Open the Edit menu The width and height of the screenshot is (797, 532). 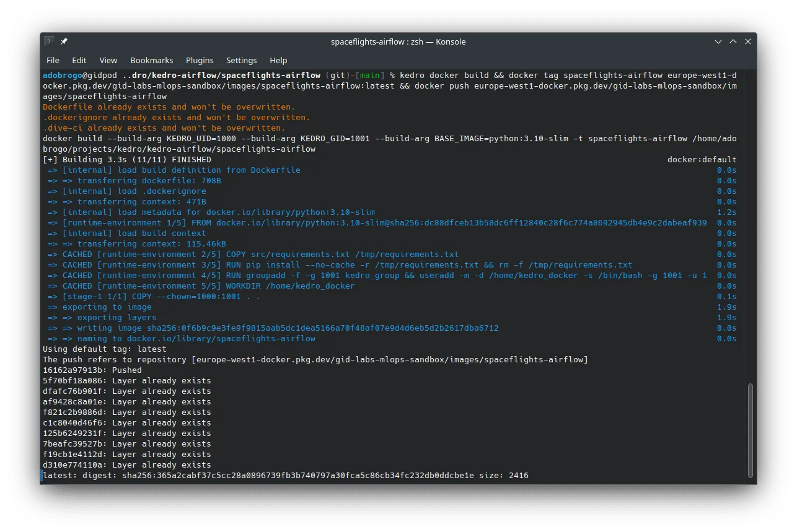[x=79, y=60]
